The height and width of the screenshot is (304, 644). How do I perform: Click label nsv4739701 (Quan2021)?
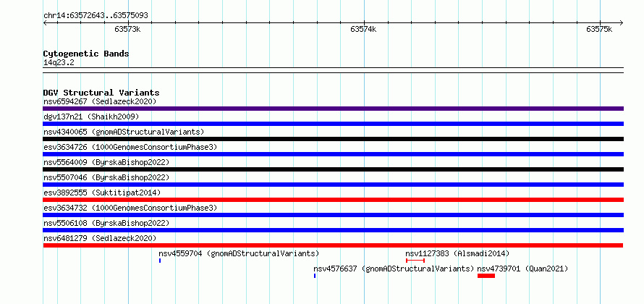click(x=522, y=269)
